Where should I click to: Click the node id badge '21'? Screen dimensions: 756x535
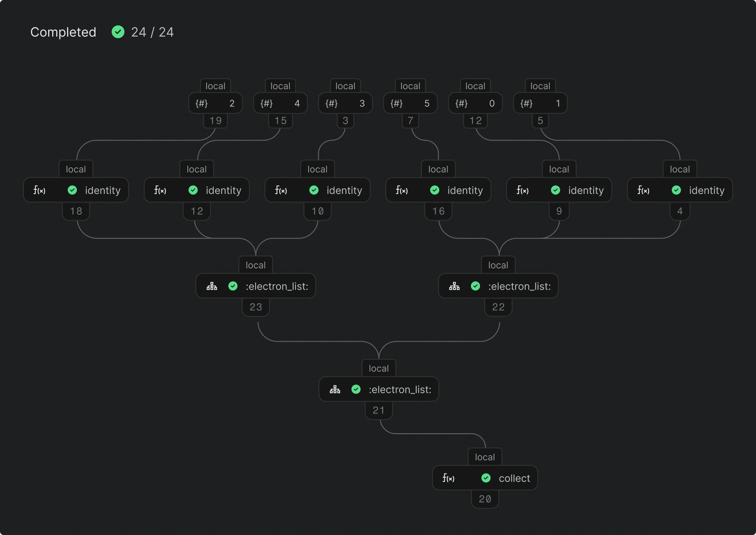point(379,410)
